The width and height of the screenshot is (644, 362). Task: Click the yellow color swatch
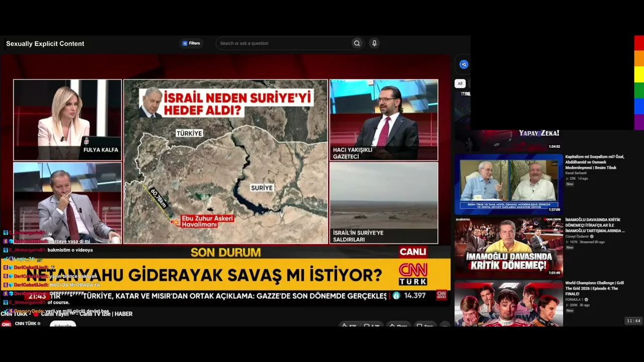tap(639, 74)
